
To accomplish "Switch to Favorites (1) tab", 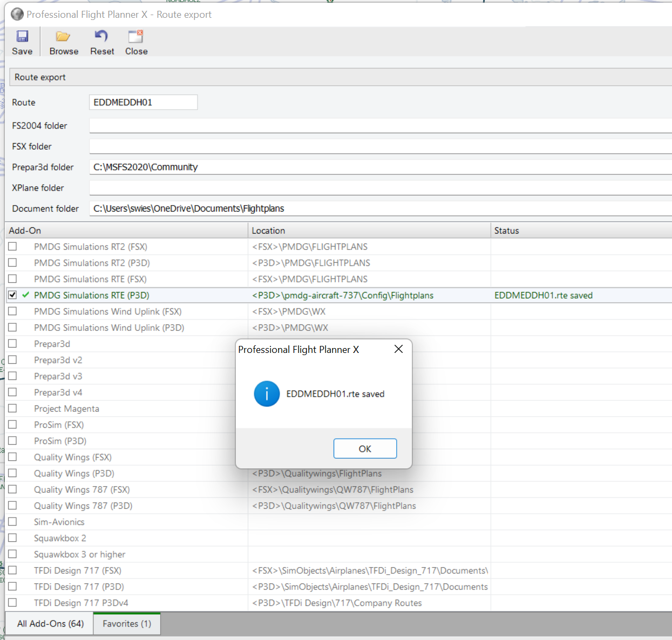I will pyautogui.click(x=127, y=624).
